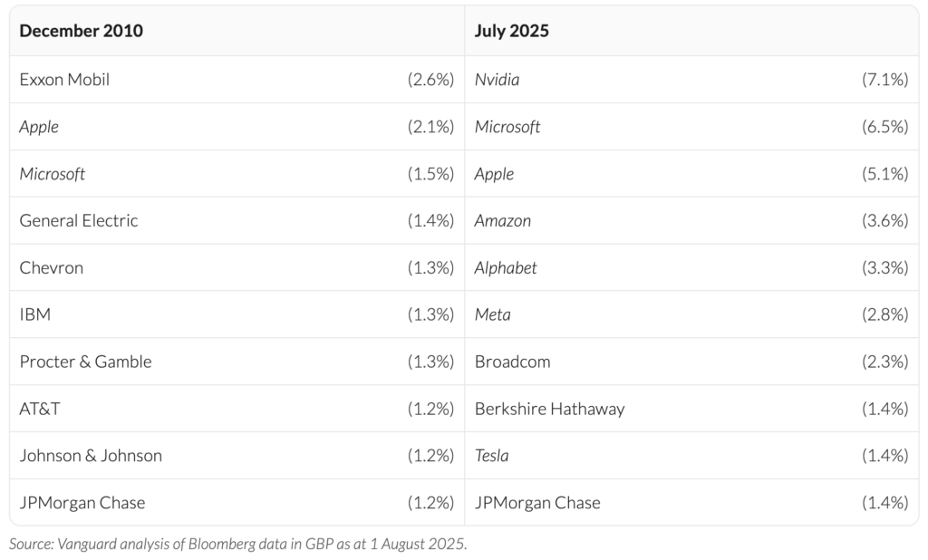Click Nvidia's 7.1% weighting value
Screen dimensions: 928x560
(884, 79)
